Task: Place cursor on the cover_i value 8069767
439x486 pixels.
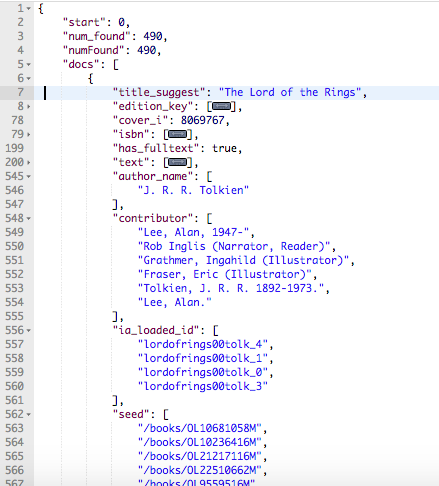Action: 203,120
